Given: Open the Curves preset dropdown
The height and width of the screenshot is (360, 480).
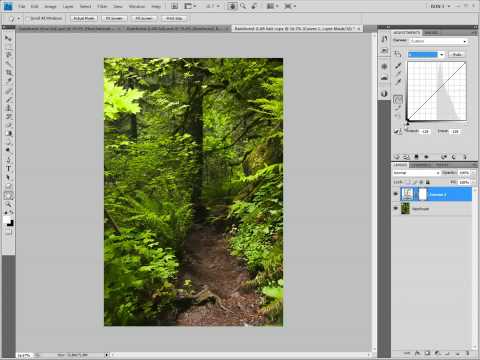Looking at the screenshot, I should [x=439, y=41].
